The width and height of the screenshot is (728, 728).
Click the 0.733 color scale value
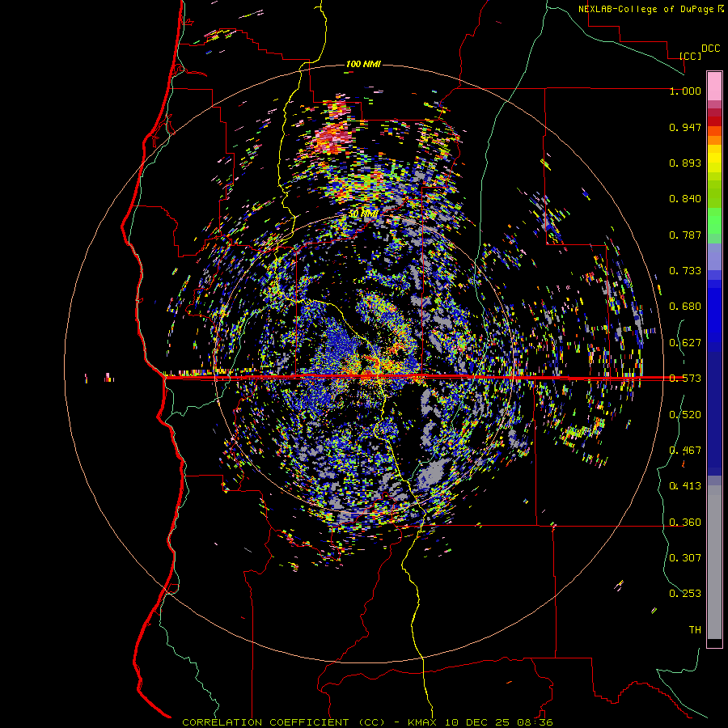(685, 271)
